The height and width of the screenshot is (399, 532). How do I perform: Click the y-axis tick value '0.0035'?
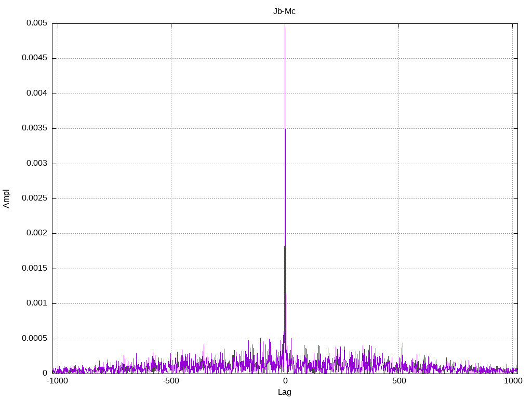click(34, 128)
